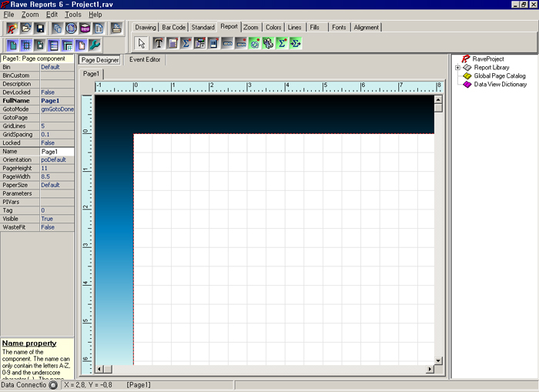The image size is (539, 392).
Task: Open preferences with the wrench icon
Action: pyautogui.click(x=95, y=45)
